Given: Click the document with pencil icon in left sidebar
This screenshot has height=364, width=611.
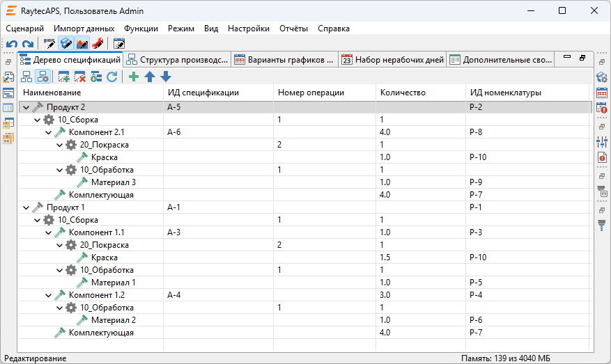Looking at the screenshot, I should [8, 77].
